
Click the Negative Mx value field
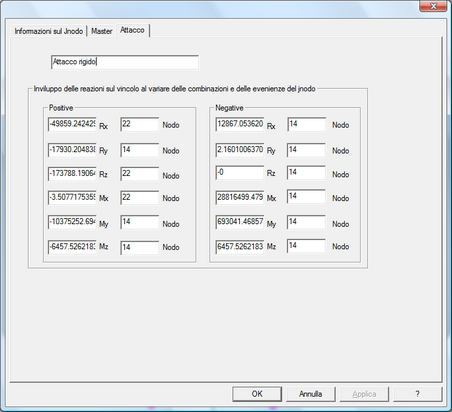(240, 197)
